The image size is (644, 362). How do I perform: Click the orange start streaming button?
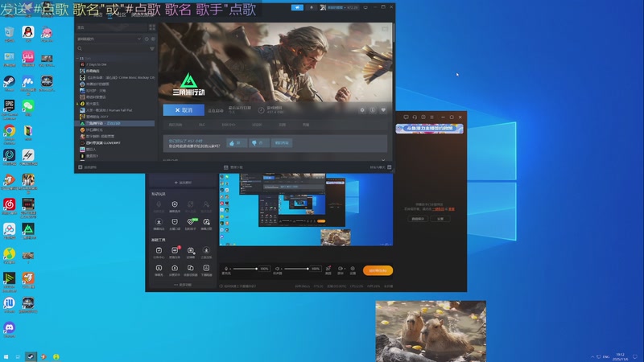(378, 270)
